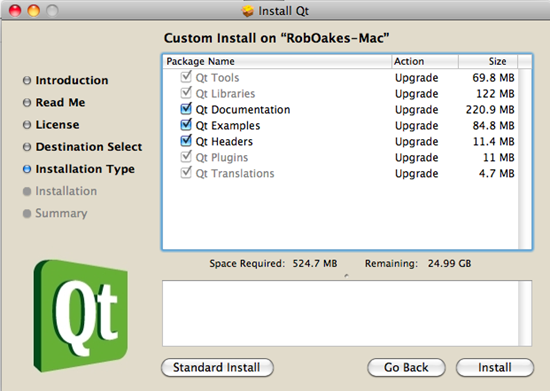
Task: Select the Introduction step in sidebar
Action: click(66, 80)
